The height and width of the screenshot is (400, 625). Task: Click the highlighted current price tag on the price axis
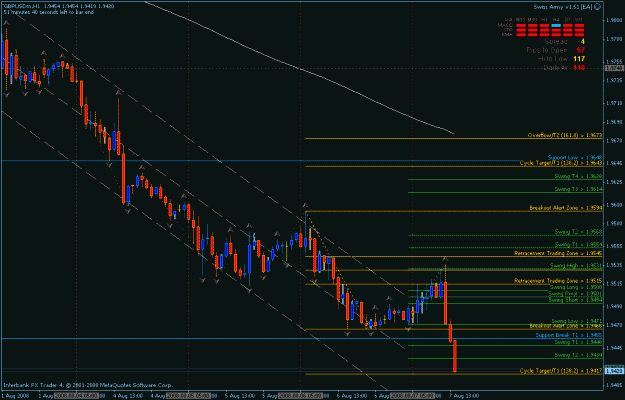(x=615, y=371)
